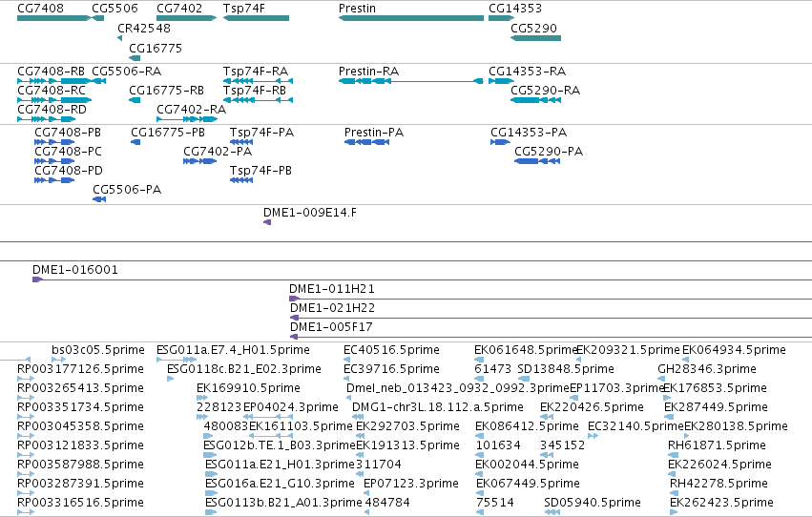Image resolution: width=812 pixels, height=517 pixels.
Task: Select the CG7402 gene label
Action: click(x=179, y=9)
